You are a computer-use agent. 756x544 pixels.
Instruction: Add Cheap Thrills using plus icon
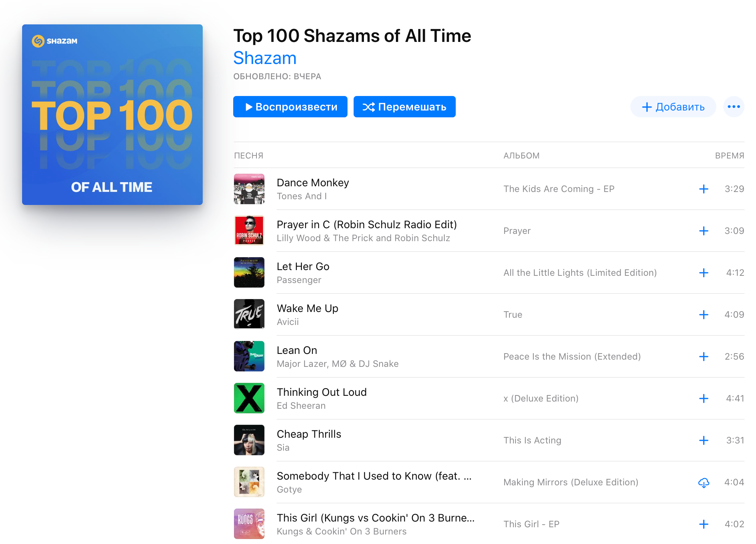point(703,440)
